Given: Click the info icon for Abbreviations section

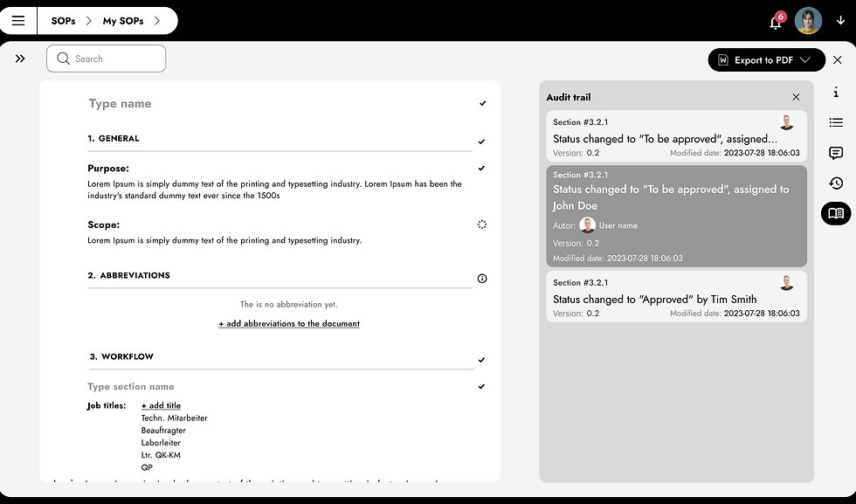Looking at the screenshot, I should (482, 279).
